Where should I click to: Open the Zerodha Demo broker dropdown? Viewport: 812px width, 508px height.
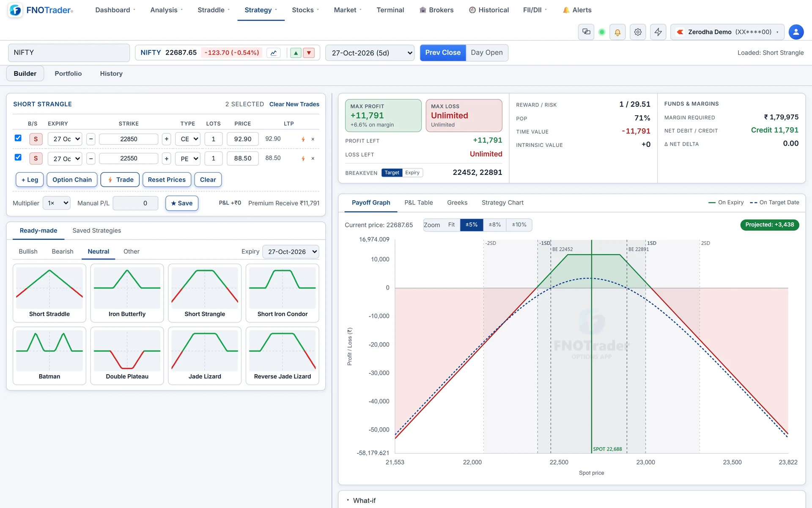(x=727, y=32)
